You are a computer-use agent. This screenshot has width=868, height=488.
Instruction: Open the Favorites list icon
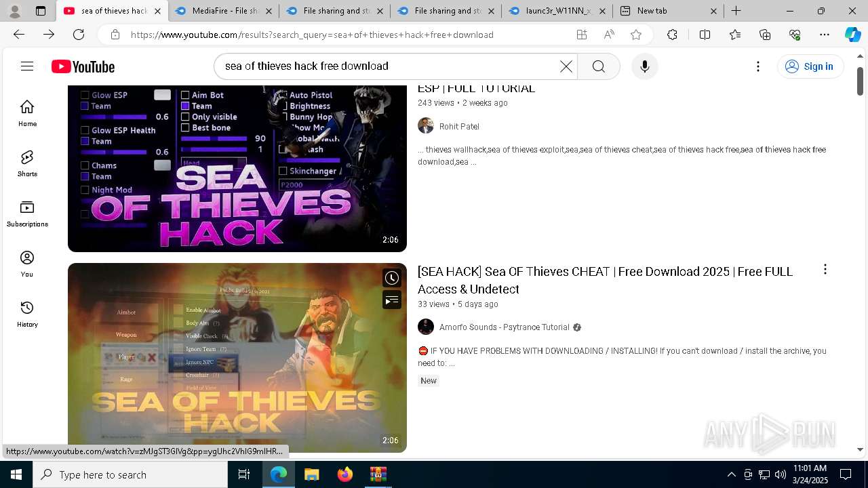[x=735, y=35]
